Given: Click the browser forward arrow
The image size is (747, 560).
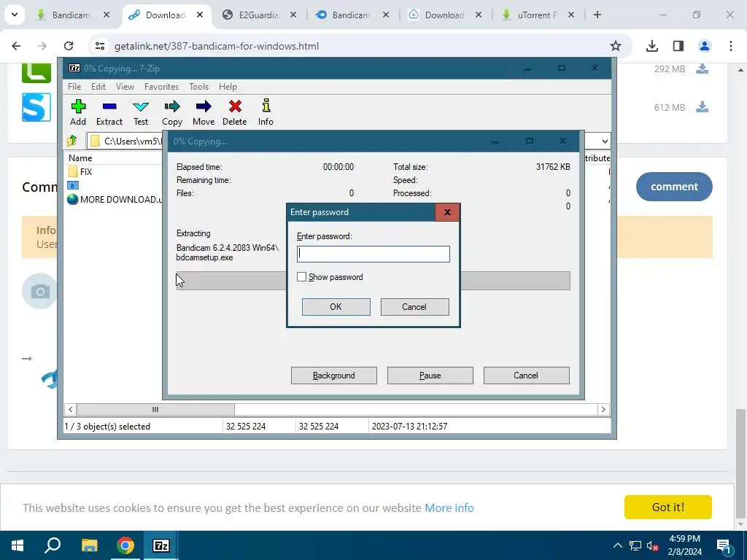Looking at the screenshot, I should 42,46.
